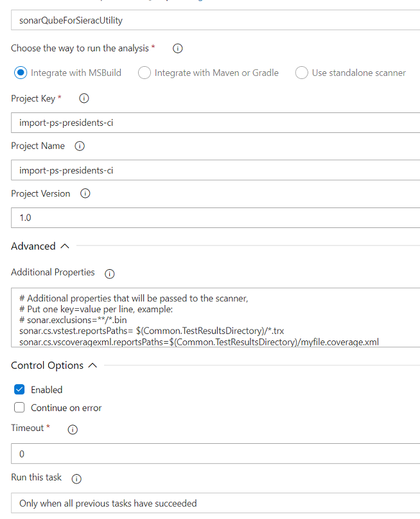Select 'Integrate with Maven or Gradle' option
Image resolution: width=420 pixels, height=519 pixels.
[145, 73]
